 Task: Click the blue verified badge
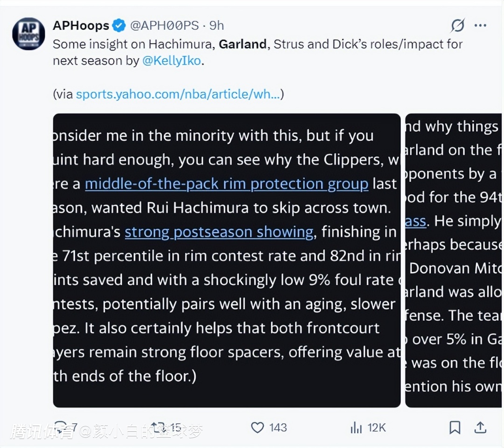pos(119,25)
